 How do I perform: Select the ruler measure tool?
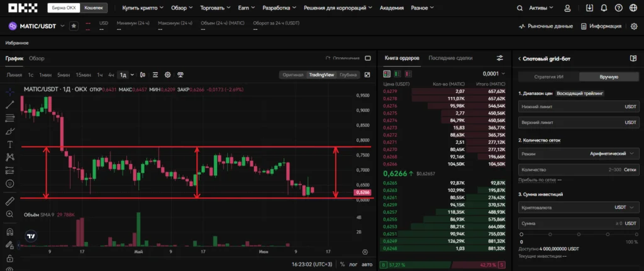(10, 201)
